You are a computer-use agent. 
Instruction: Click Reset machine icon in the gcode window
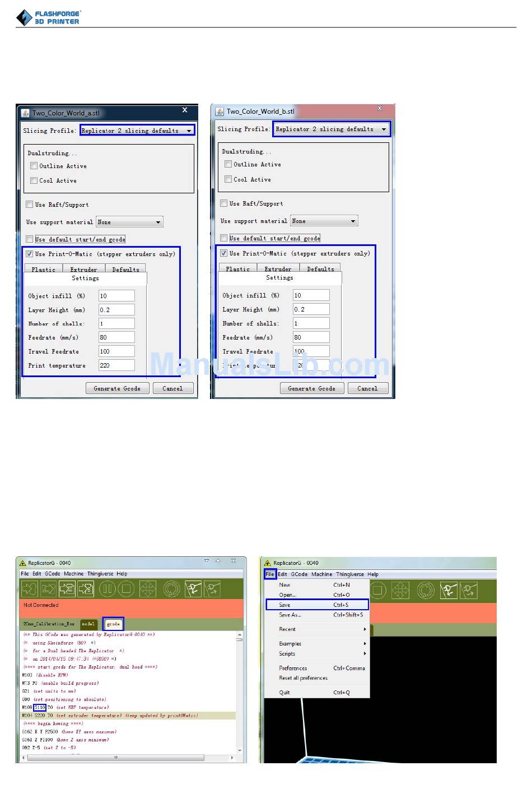pos(171,589)
